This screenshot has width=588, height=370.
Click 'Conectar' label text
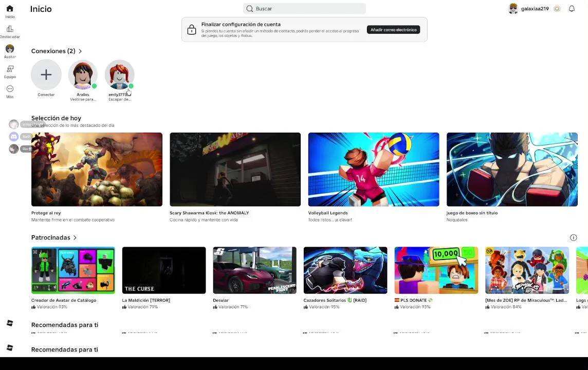[x=46, y=95]
